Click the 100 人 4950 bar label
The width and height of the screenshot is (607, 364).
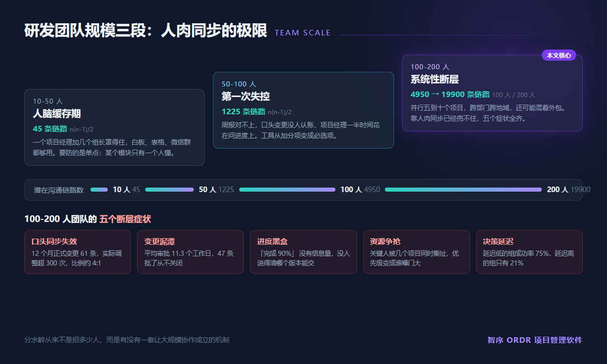click(360, 190)
